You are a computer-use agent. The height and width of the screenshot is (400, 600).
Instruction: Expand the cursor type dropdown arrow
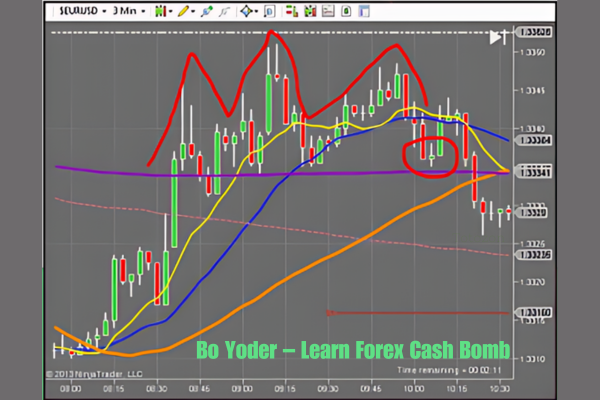point(256,12)
